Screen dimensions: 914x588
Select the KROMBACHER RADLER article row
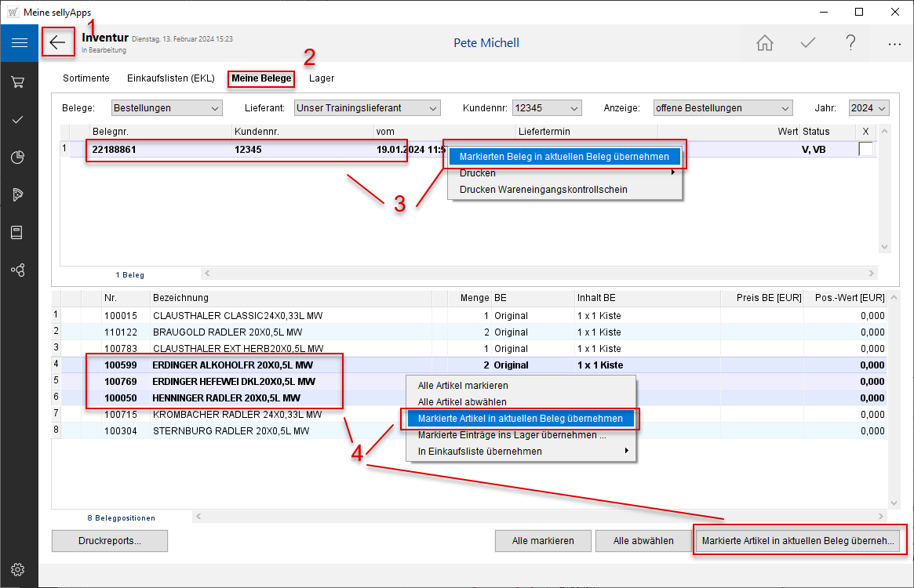tap(235, 415)
